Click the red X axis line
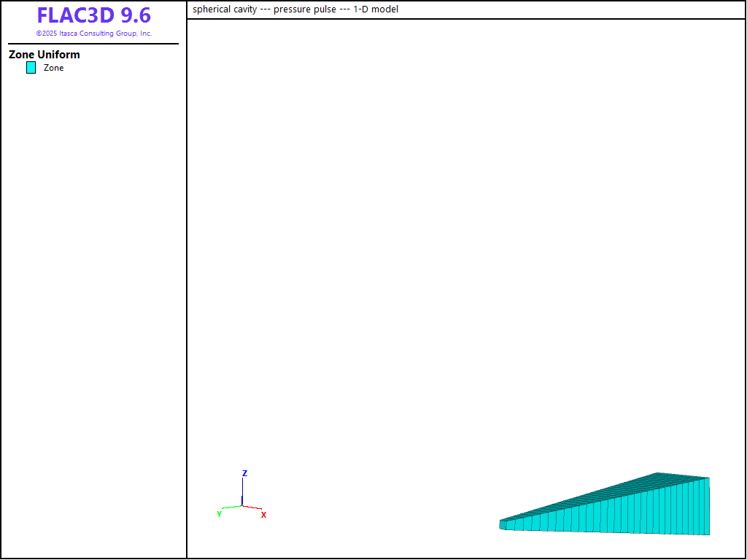The width and height of the screenshot is (747, 560). pyautogui.click(x=252, y=507)
